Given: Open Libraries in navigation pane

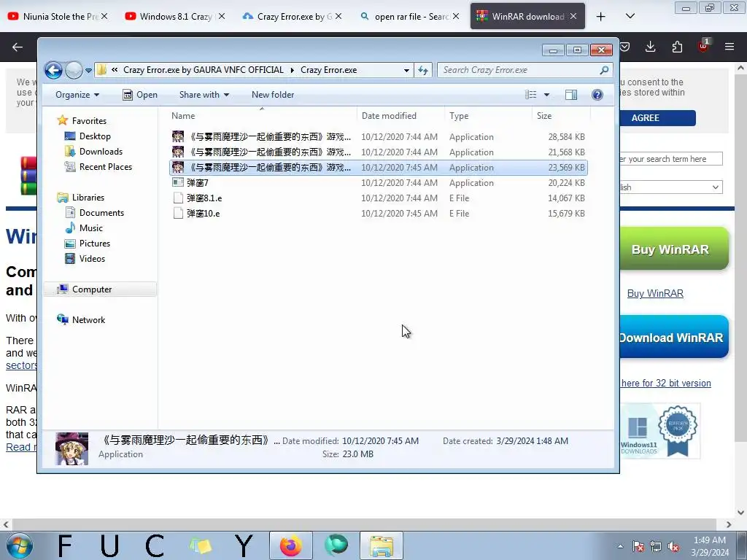Looking at the screenshot, I should click(x=88, y=197).
